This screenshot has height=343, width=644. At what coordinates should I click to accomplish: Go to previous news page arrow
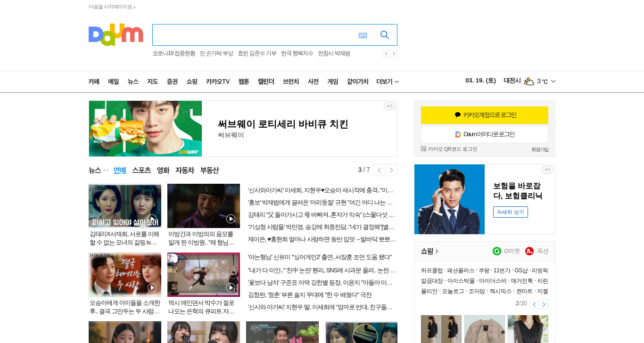coord(380,170)
